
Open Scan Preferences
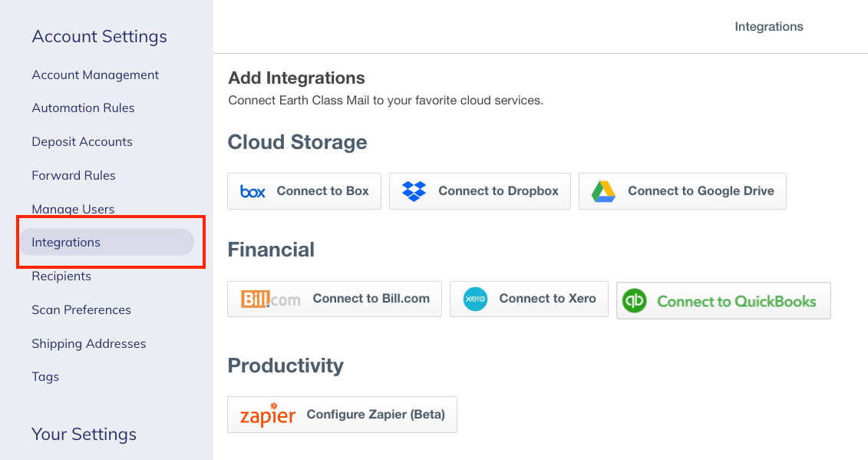[81, 309]
